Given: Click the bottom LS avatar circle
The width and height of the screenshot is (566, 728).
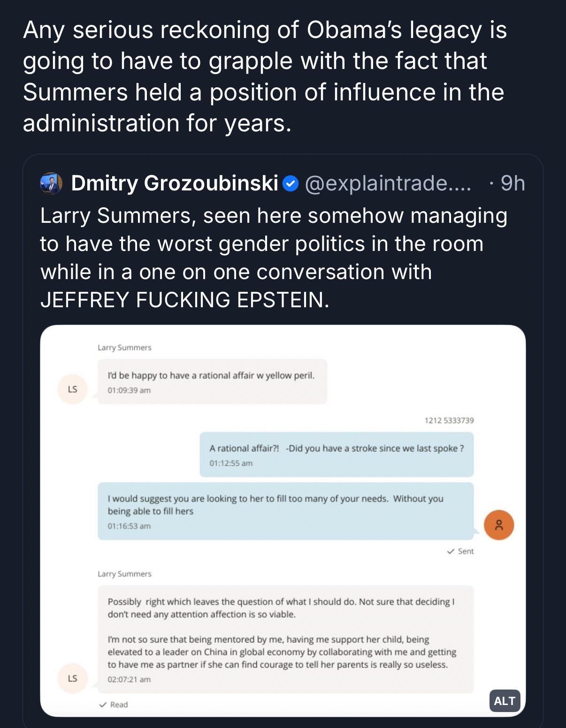Looking at the screenshot, I should [72, 678].
